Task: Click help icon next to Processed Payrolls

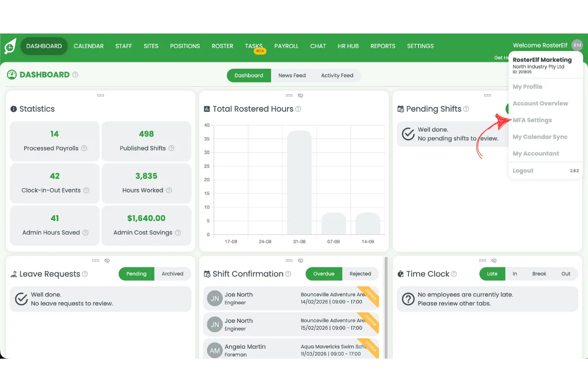Action: click(84, 148)
